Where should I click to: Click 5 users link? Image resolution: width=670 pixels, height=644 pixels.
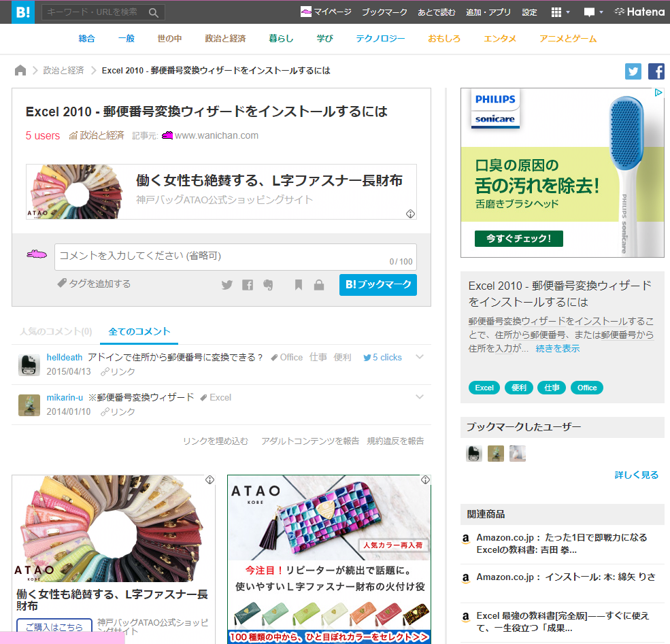coord(43,136)
